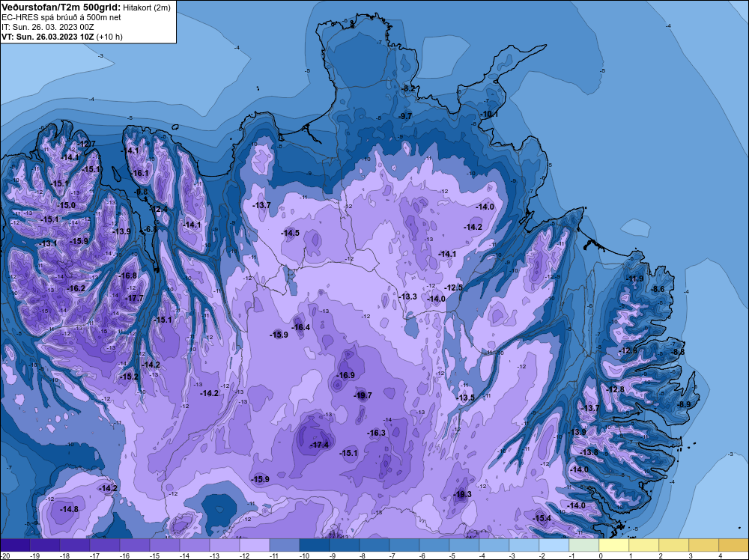
Task: Pick legend swatch between -5 and -4
Action: (464, 545)
